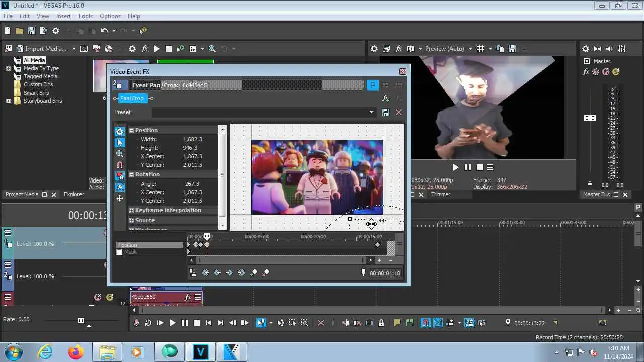Click last Position keyframe diamond
Image resolution: width=644 pixels, height=362 pixels.
378,245
